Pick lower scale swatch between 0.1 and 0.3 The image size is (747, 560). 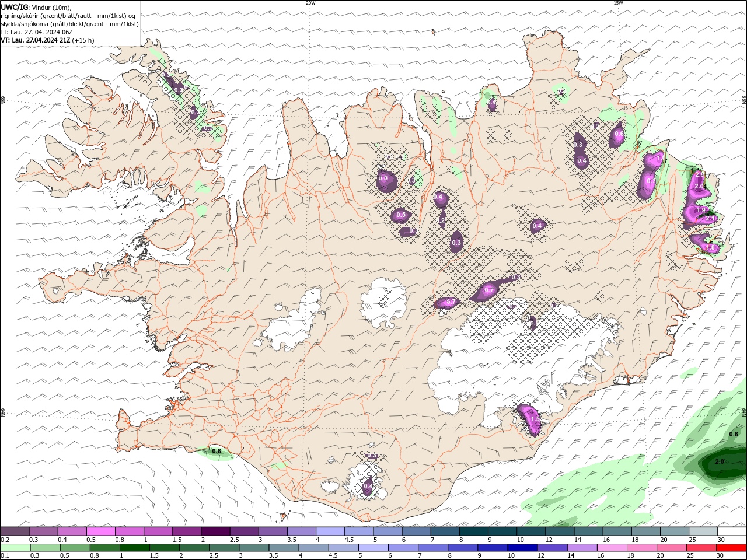pyautogui.click(x=15, y=548)
